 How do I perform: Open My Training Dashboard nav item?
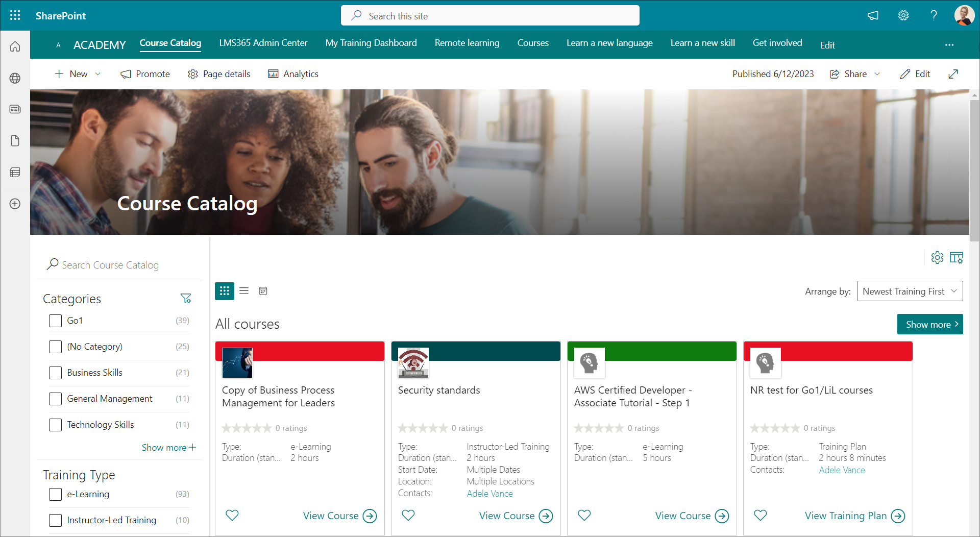(371, 43)
